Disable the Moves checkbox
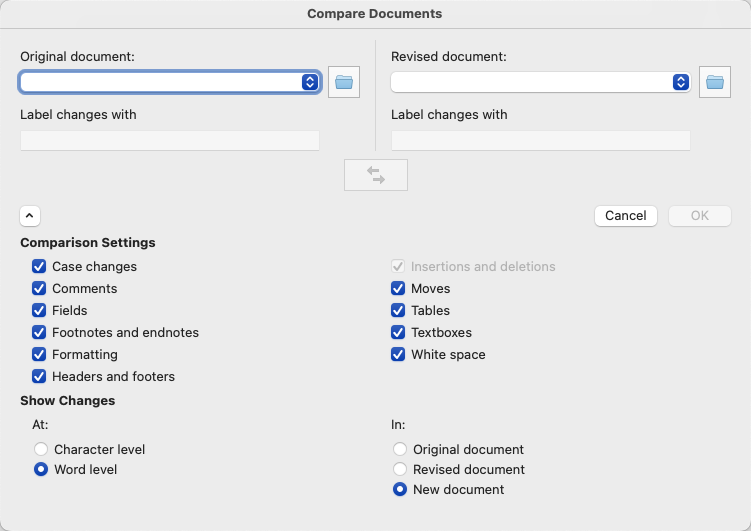 pos(398,289)
